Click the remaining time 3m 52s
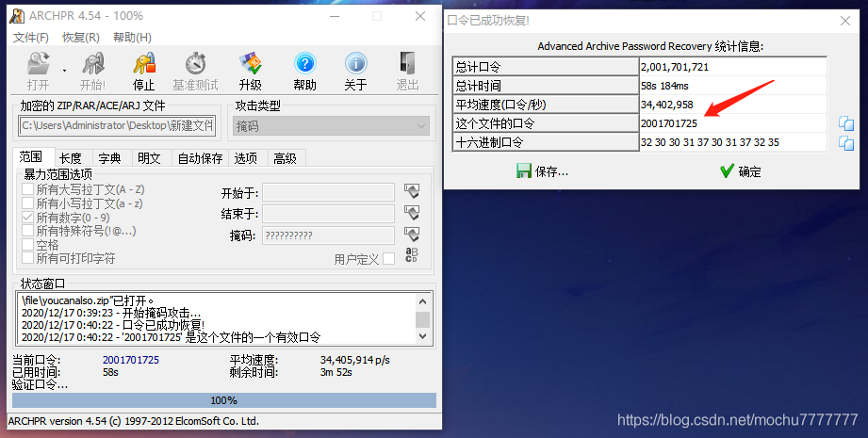 click(x=336, y=372)
